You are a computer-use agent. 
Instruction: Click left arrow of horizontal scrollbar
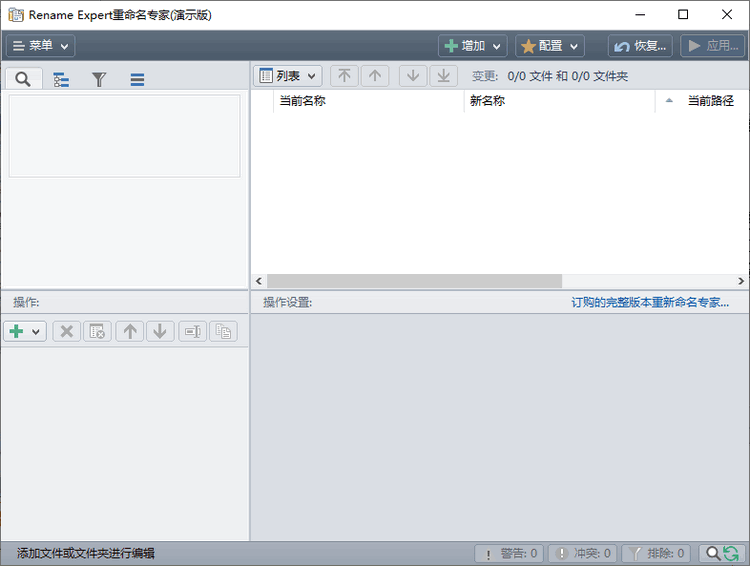point(259,281)
